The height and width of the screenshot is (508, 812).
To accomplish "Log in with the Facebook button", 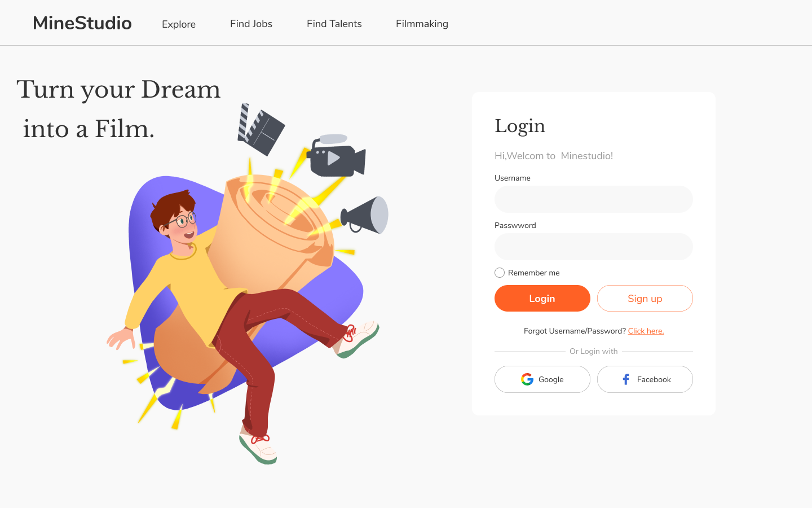I will pyautogui.click(x=645, y=379).
